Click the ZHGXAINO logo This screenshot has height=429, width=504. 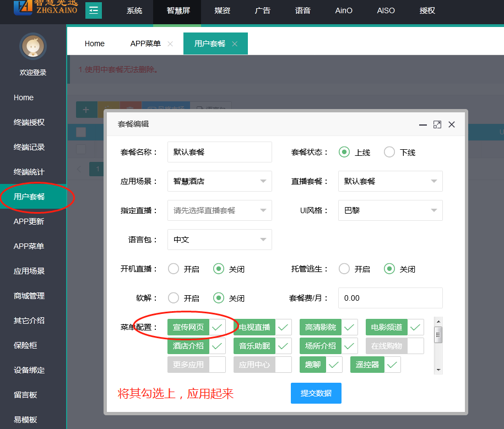pos(40,8)
